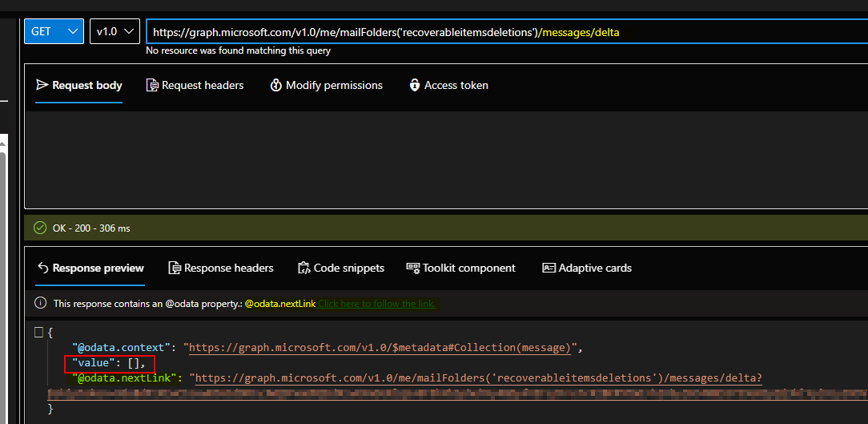Click the Modify permissions shield icon
Viewport: 868px width, 424px height.
coord(275,85)
